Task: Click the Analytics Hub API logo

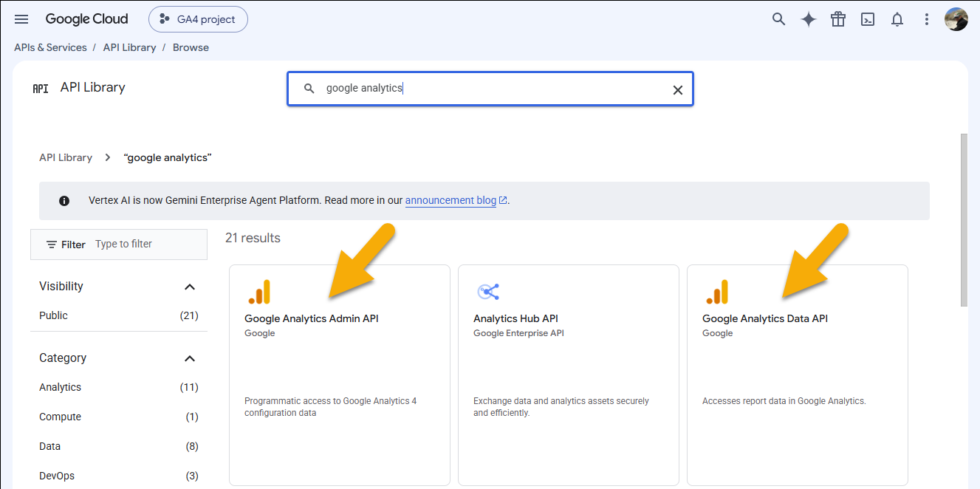Action: [x=488, y=292]
